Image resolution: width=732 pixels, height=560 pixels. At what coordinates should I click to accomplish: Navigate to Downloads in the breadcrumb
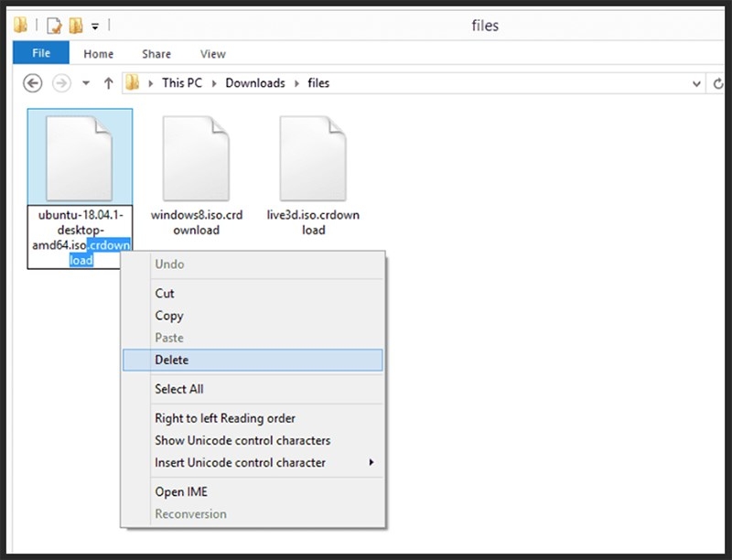(255, 83)
